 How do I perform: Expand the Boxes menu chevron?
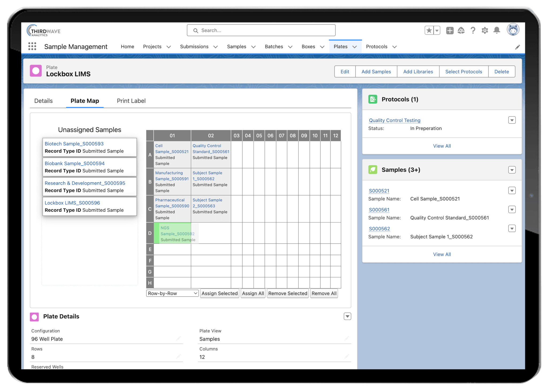click(x=322, y=47)
